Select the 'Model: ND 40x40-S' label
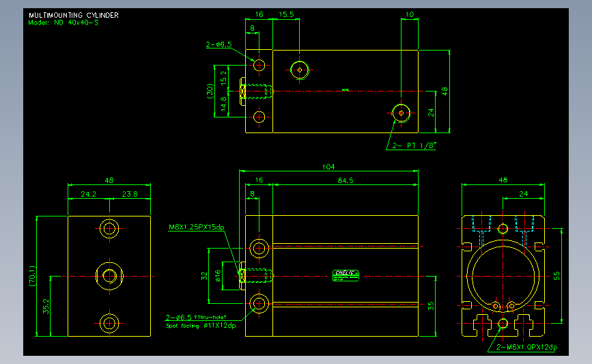Viewport: 592px width, 364px height. tap(64, 23)
